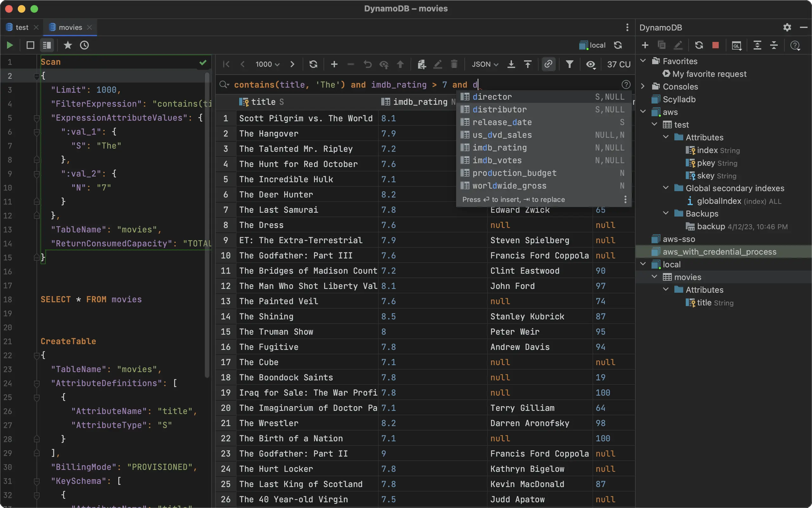This screenshot has width=812, height=508.
Task: Run the request with the green play icon
Action: pyautogui.click(x=10, y=45)
